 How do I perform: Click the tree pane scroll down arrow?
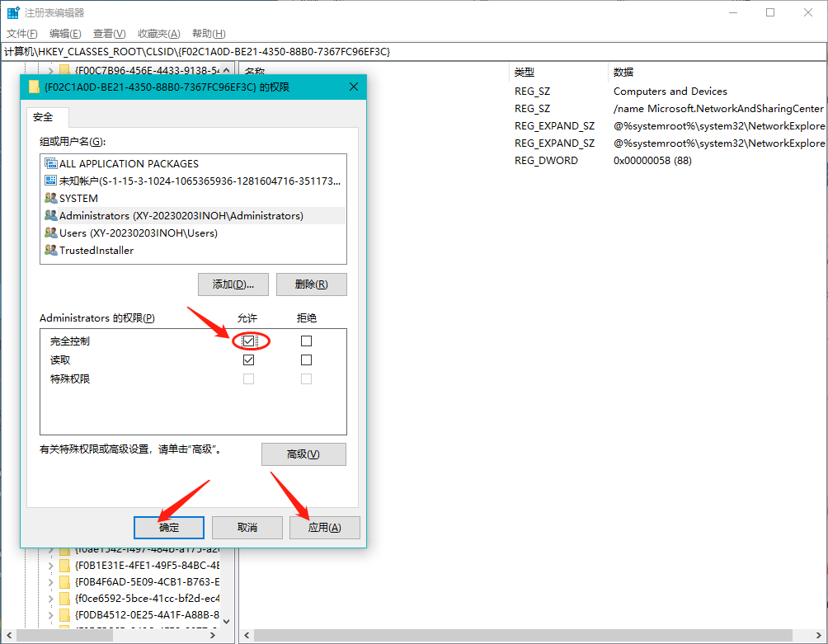(x=227, y=621)
